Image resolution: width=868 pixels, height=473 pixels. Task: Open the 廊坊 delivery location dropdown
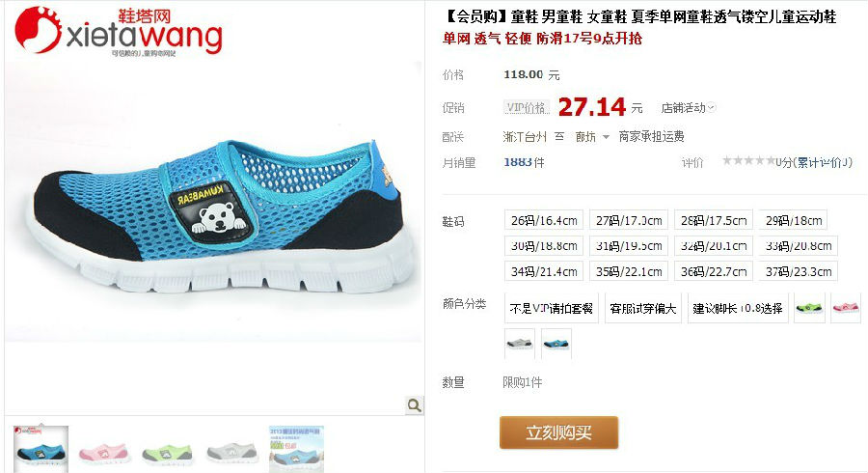pyautogui.click(x=592, y=137)
